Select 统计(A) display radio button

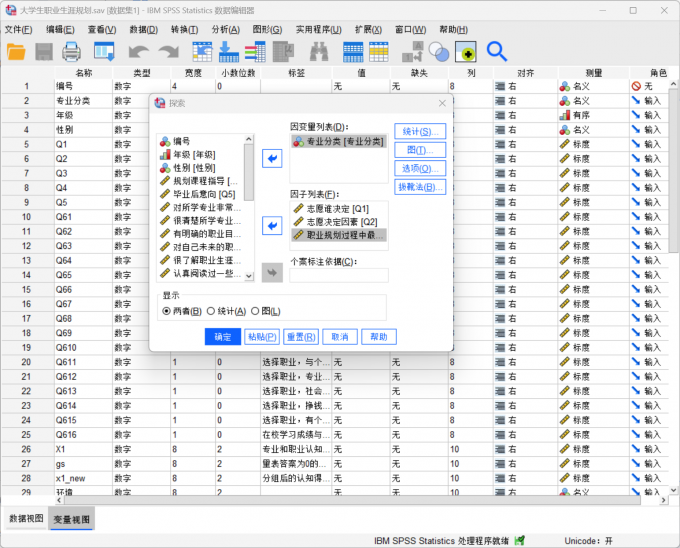click(x=211, y=311)
